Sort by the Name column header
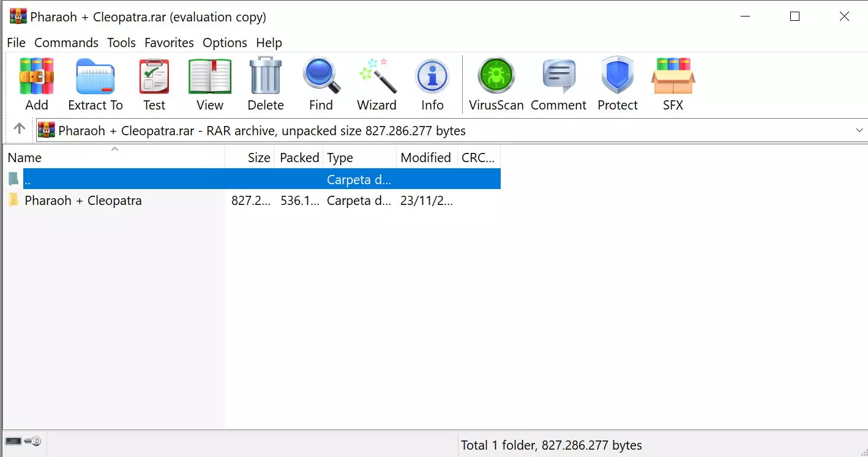The image size is (868, 457). [x=114, y=157]
